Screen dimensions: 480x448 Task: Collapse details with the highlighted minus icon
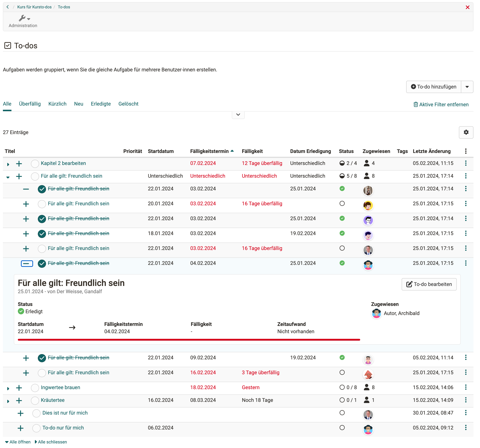click(27, 263)
